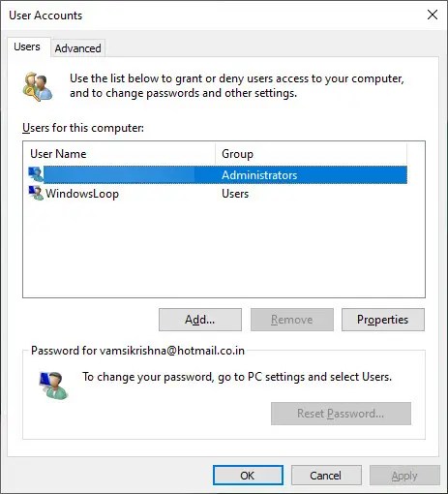Sort by the User Name column header
This screenshot has height=494, width=448.
click(119, 154)
